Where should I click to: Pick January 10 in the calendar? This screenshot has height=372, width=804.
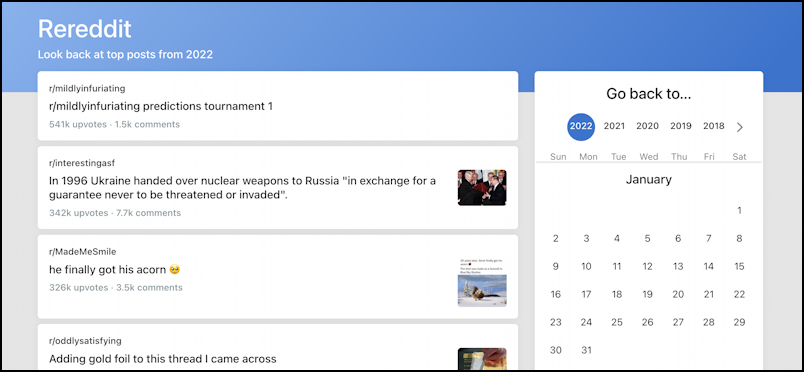[x=586, y=266]
